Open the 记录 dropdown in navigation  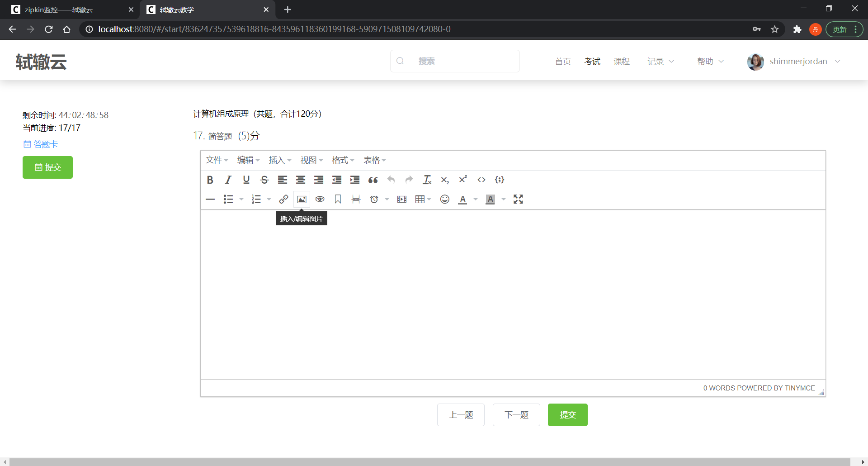point(660,61)
